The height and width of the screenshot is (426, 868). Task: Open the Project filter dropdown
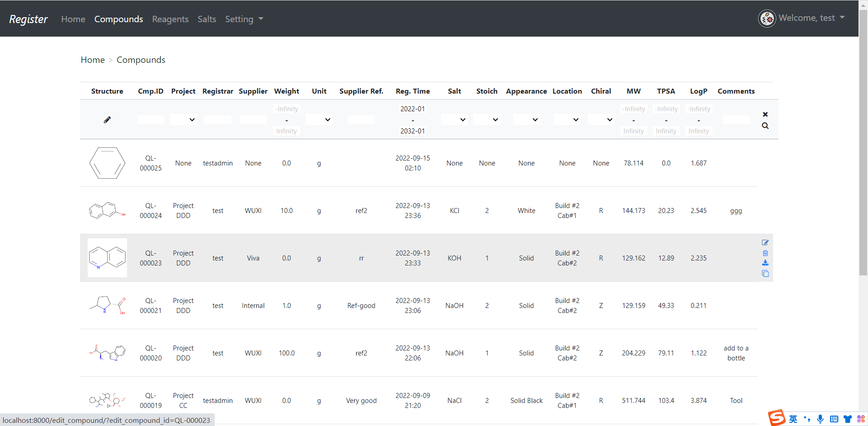pos(183,120)
